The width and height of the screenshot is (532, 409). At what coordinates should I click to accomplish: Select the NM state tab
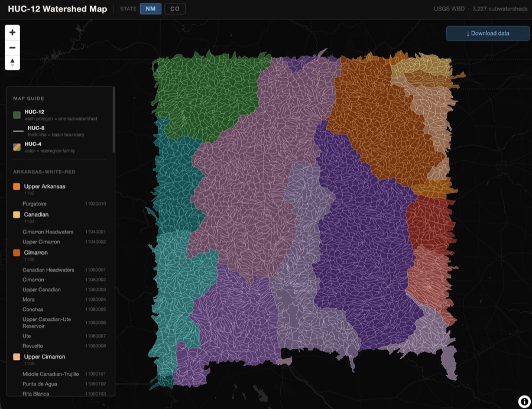coord(150,9)
